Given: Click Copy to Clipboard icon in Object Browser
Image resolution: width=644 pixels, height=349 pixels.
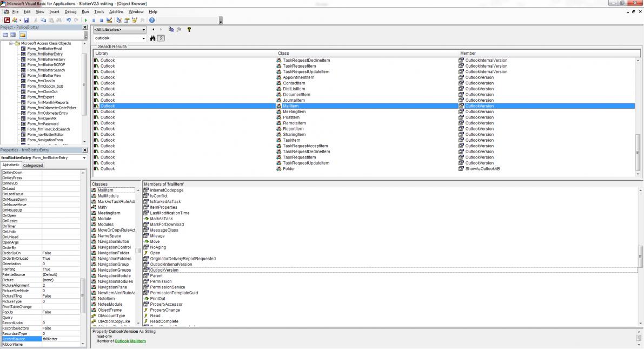Looking at the screenshot, I should (171, 30).
